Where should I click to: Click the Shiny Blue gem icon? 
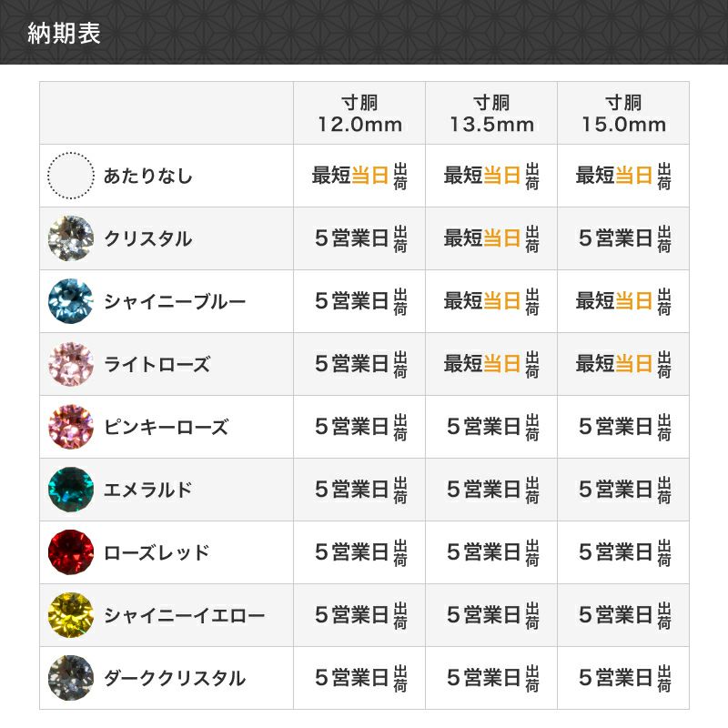71,301
